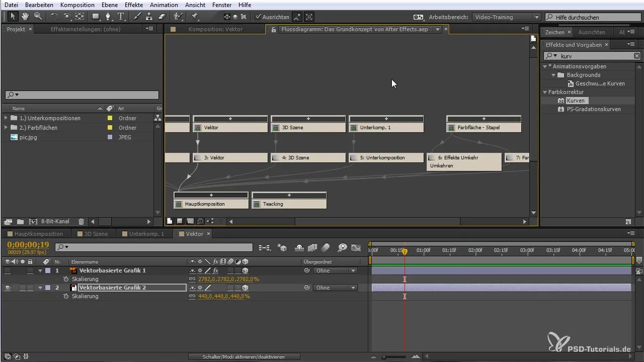Click the trash delete icon in Project panel
The height and width of the screenshot is (362, 644).
coord(81,221)
